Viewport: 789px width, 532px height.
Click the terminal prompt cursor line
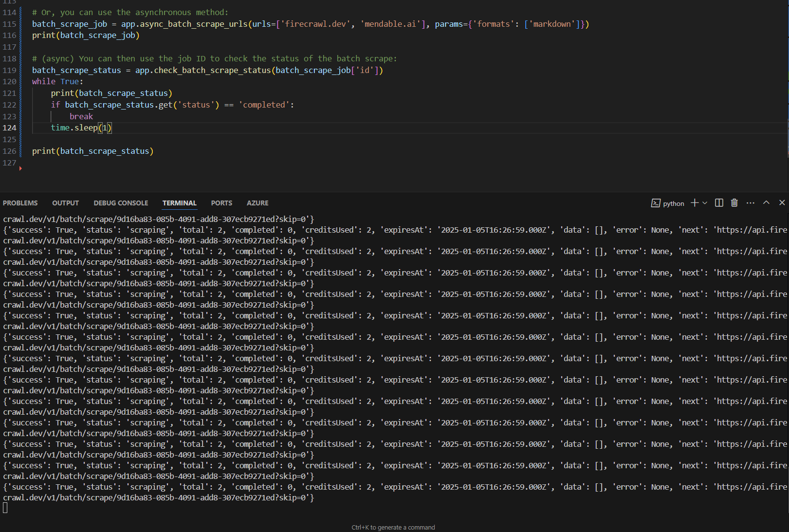pyautogui.click(x=5, y=508)
